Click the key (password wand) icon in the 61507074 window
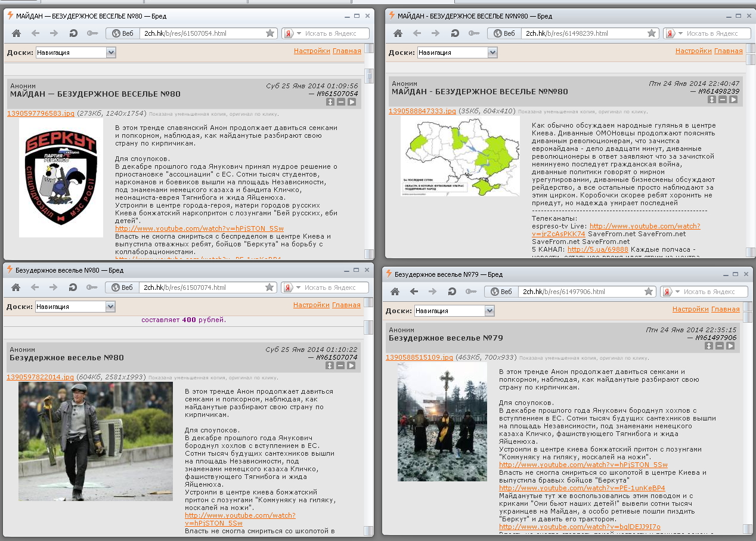756x541 pixels. tap(91, 287)
